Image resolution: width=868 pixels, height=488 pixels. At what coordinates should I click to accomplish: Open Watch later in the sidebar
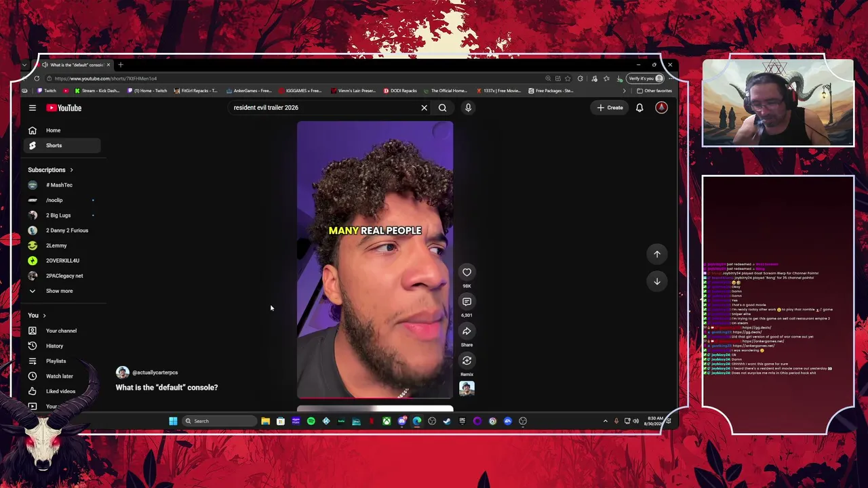[x=63, y=376]
